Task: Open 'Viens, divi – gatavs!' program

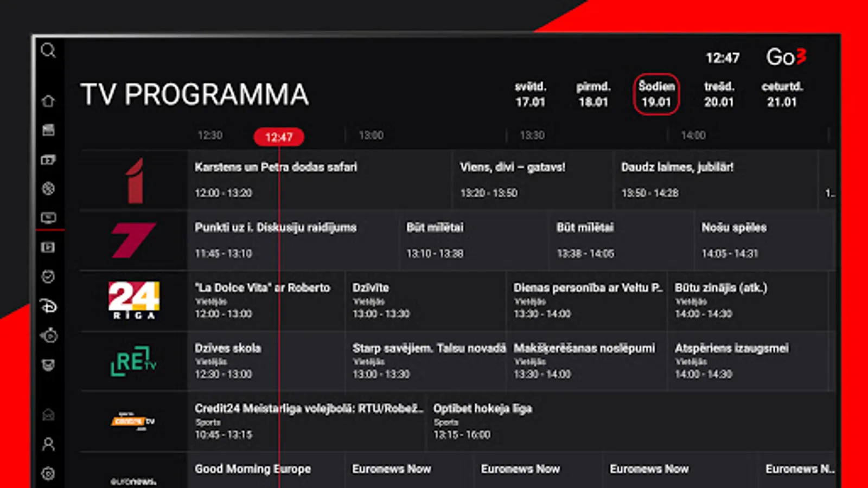Action: [x=533, y=180]
